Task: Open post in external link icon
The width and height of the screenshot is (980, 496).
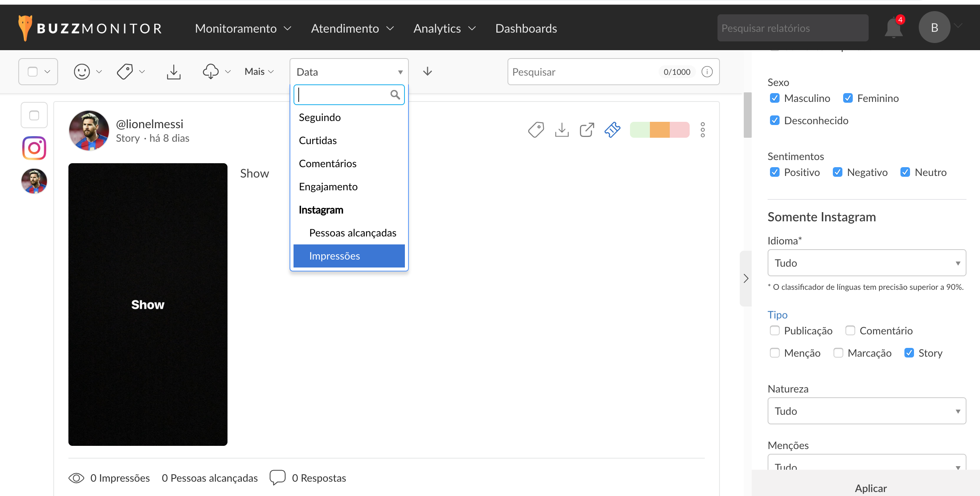Action: click(587, 130)
